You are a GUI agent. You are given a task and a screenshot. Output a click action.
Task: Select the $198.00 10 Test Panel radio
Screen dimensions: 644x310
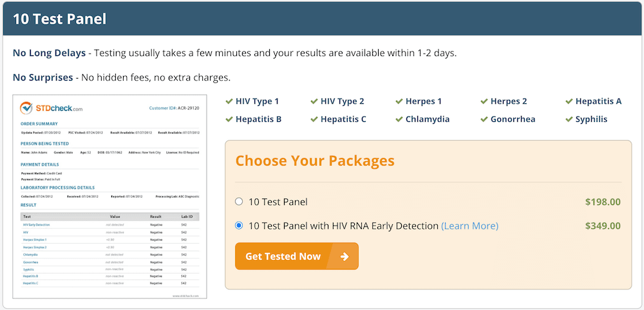[x=239, y=202]
